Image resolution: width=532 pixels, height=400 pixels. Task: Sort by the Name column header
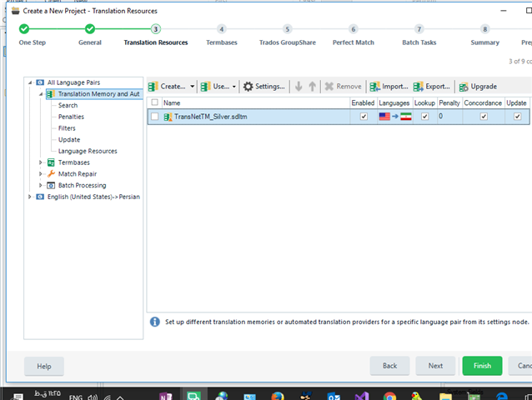pos(254,102)
